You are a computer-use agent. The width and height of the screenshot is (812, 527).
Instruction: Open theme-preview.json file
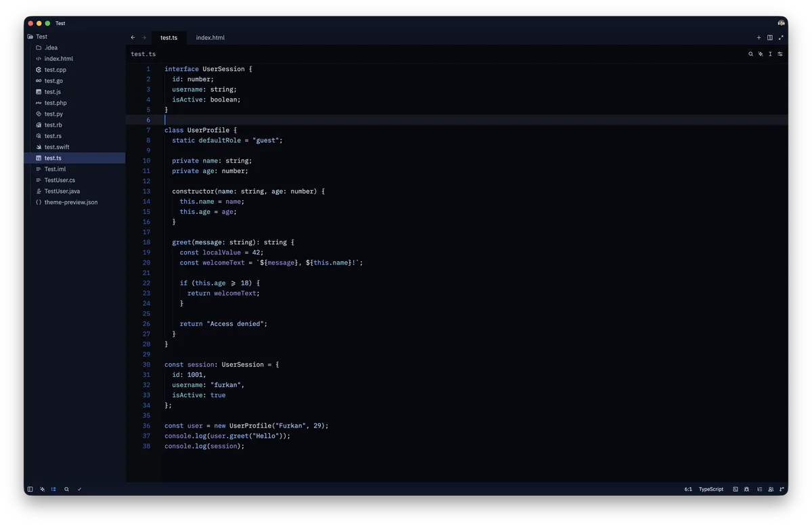[x=74, y=202]
